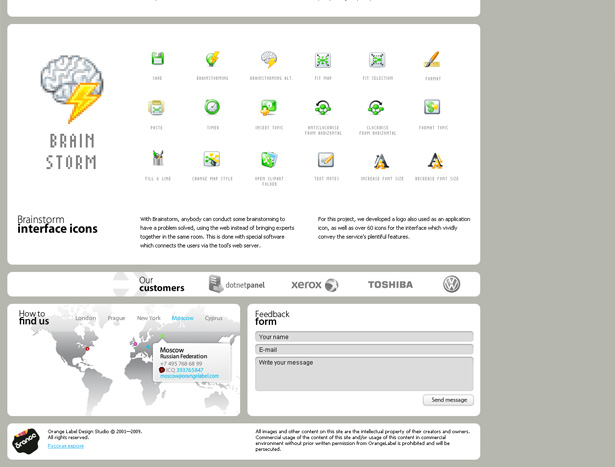Screen dimensions: 615x467
Task: Click the Brainstorming lightbulb-lightning icon
Action: [x=213, y=59]
